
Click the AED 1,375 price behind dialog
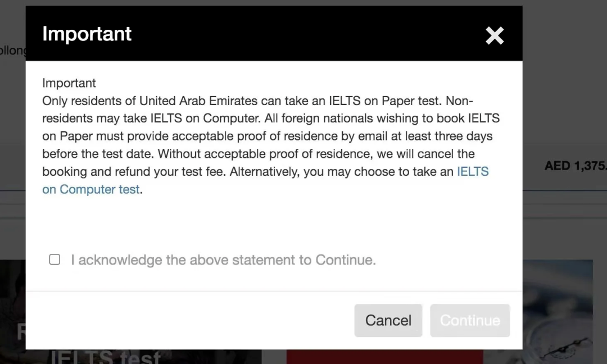point(576,166)
